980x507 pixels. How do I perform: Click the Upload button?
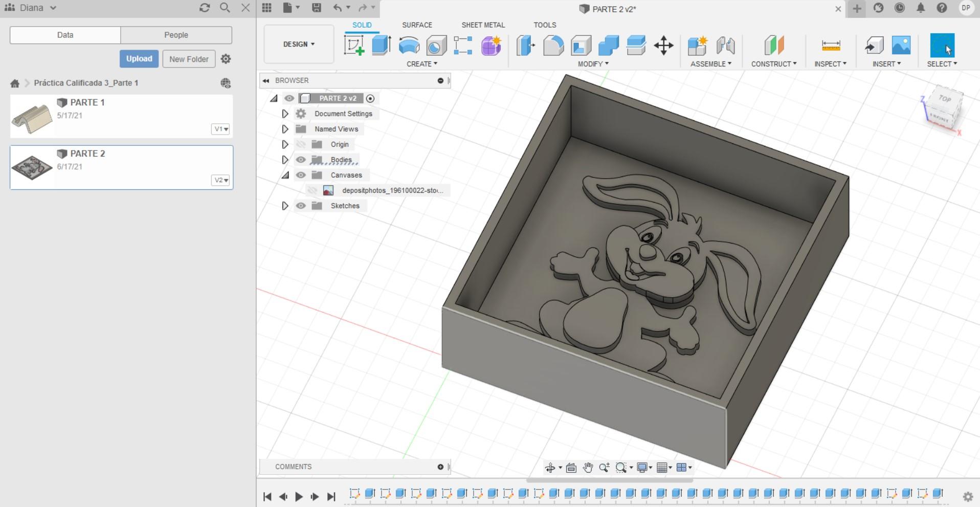click(x=139, y=59)
